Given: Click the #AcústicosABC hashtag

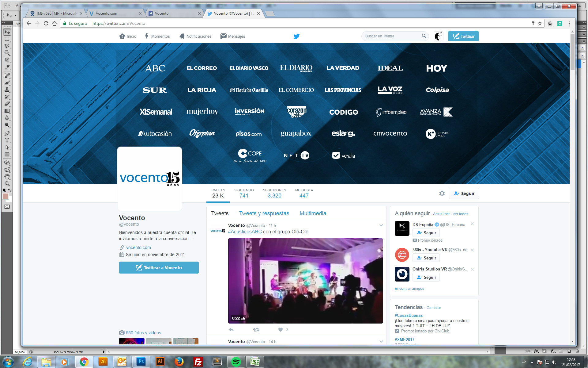Looking at the screenshot, I should coord(245,232).
